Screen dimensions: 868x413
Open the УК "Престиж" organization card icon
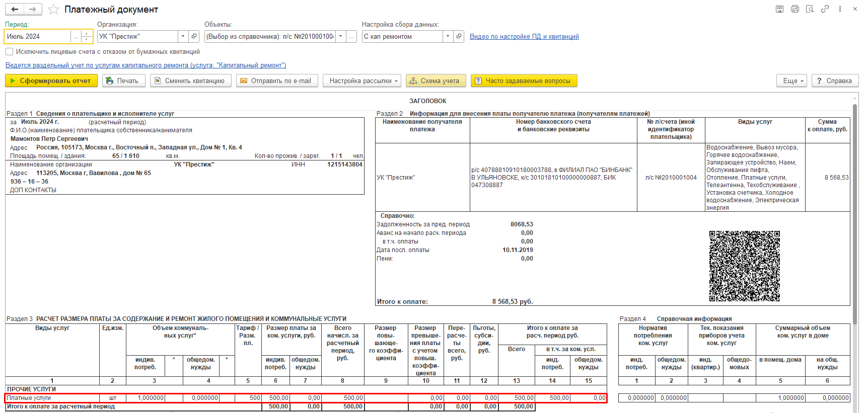coord(194,37)
